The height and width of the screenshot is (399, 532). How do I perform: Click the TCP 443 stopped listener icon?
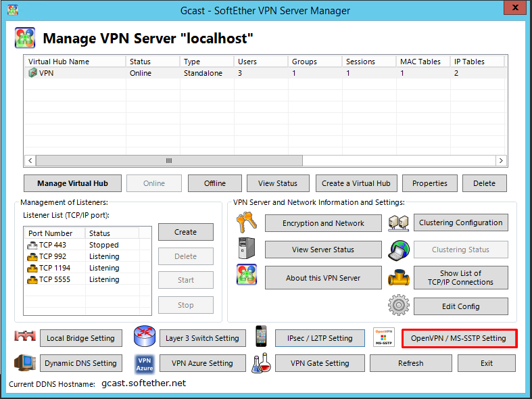(x=32, y=245)
